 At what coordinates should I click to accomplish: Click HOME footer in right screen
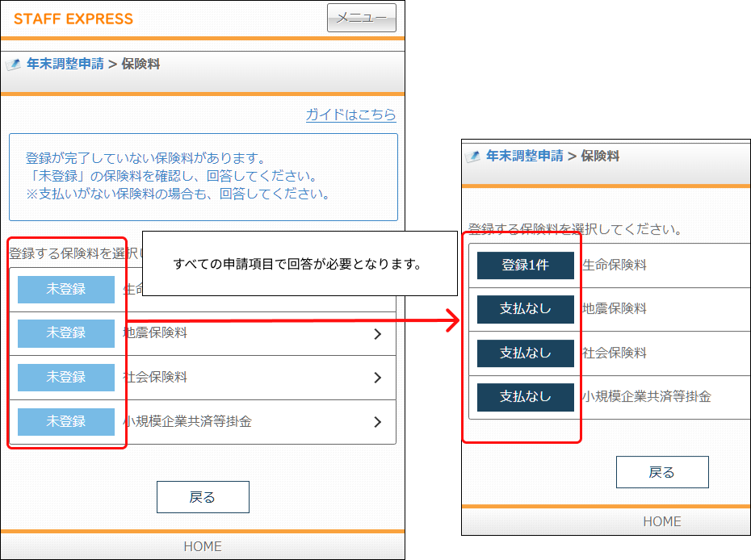click(x=662, y=521)
